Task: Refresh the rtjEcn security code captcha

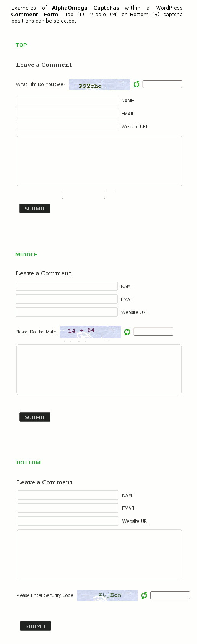Action: 144,595
